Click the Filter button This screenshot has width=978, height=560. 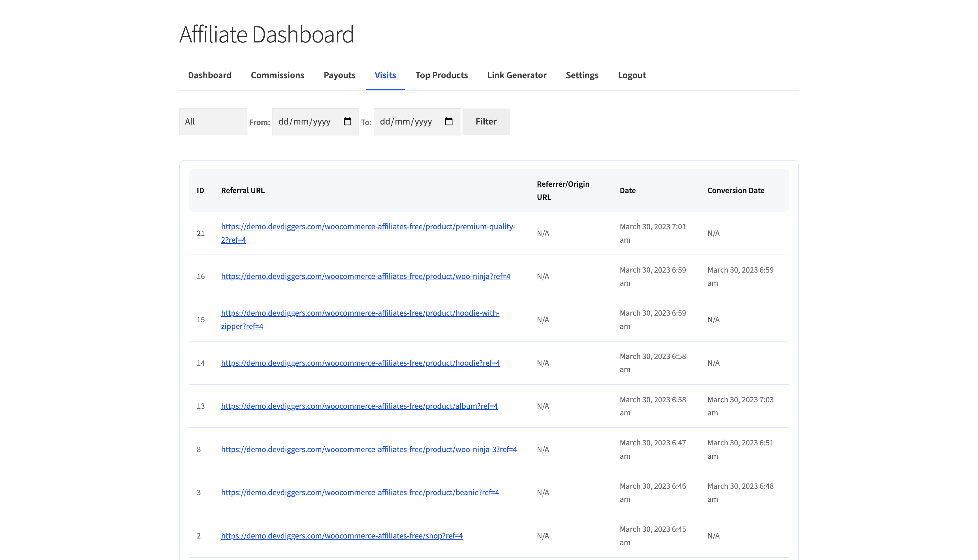[486, 121]
